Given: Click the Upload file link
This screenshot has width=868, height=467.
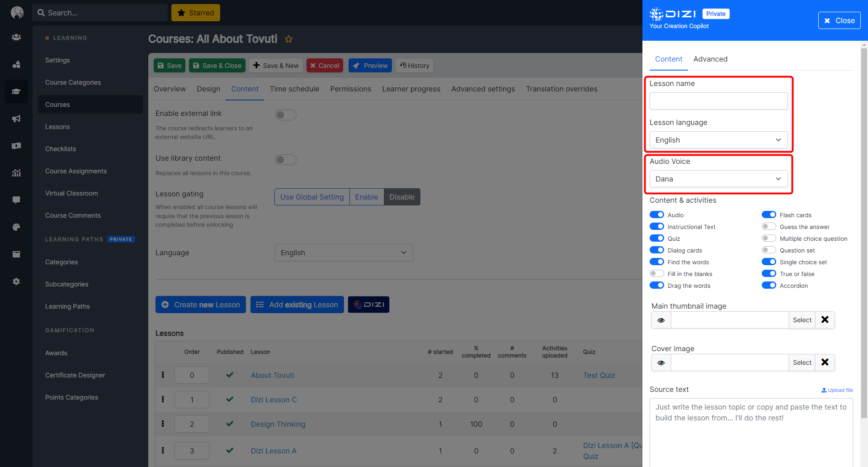Looking at the screenshot, I should click(x=837, y=390).
